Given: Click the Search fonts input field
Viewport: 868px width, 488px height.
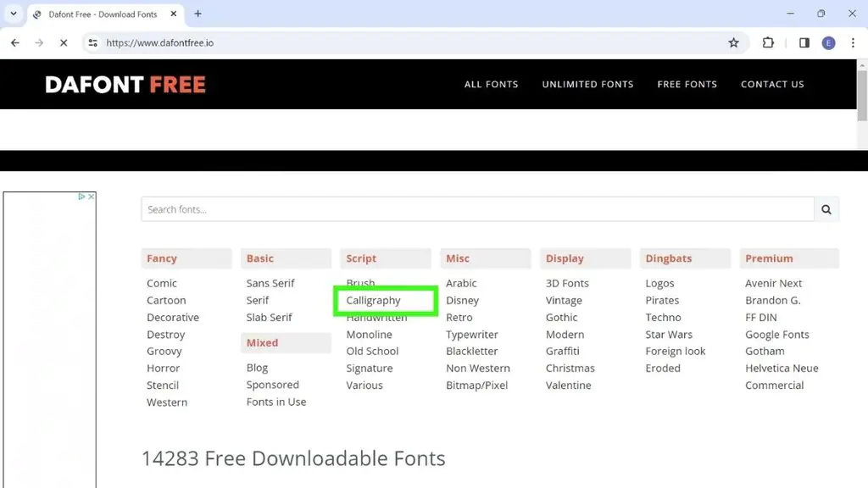Looking at the screenshot, I should pos(476,209).
